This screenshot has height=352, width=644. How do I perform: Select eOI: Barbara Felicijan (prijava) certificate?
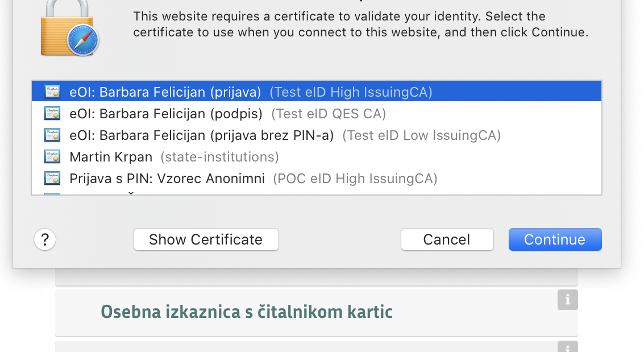[317, 92]
